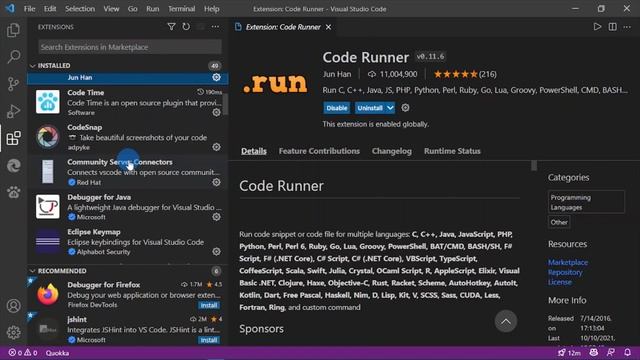Click the Run Code play icon
The height and width of the screenshot is (360, 640).
coord(597,27)
